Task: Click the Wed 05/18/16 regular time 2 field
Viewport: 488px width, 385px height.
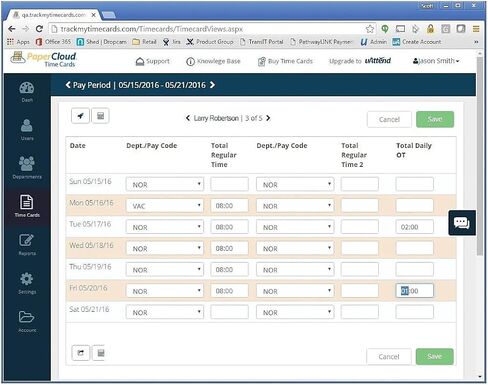Action: [360, 248]
